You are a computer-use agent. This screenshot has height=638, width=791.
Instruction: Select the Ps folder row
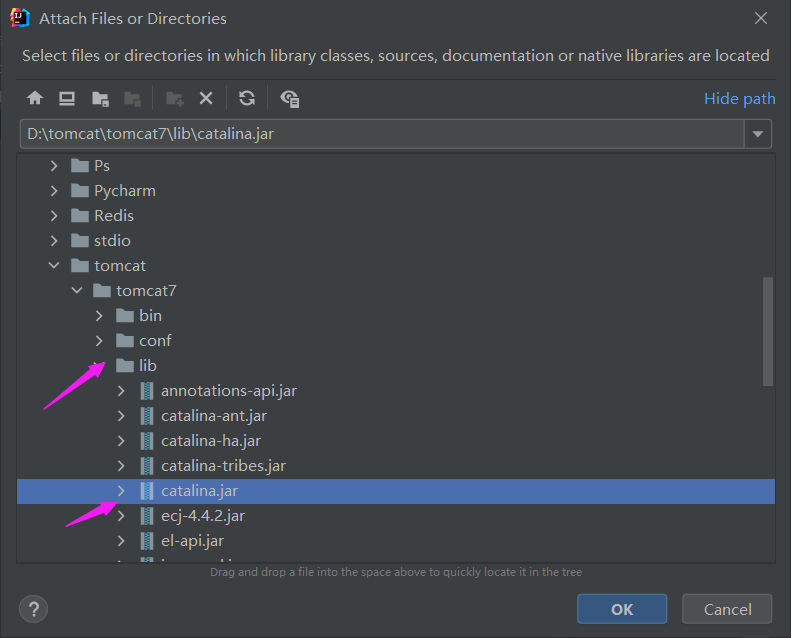point(396,166)
